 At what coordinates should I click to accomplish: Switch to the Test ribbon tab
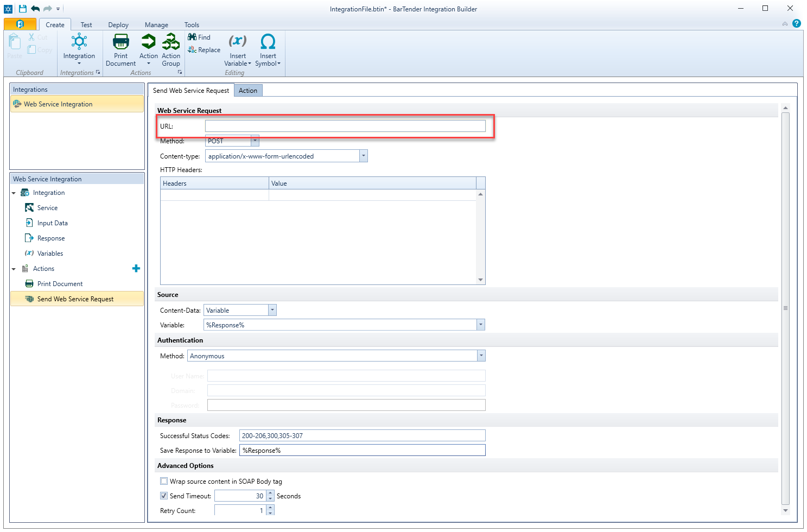coord(86,24)
